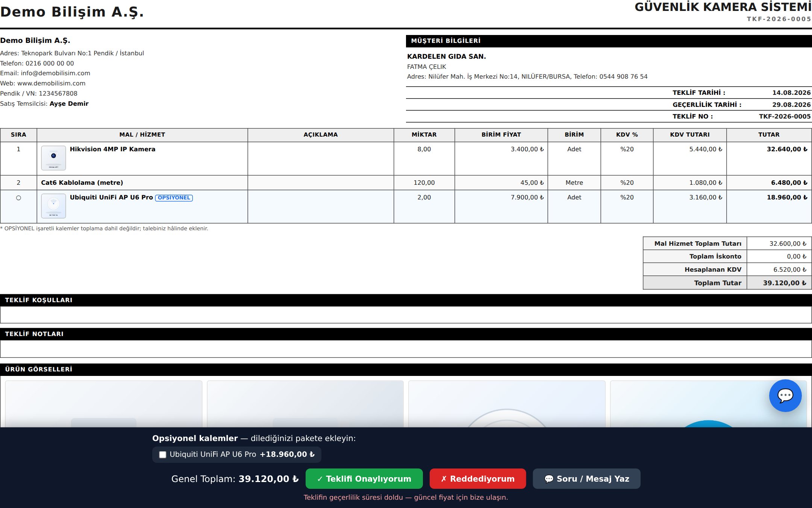
Task: Click the sales rep name Ayşe Demir
Action: pos(69,103)
